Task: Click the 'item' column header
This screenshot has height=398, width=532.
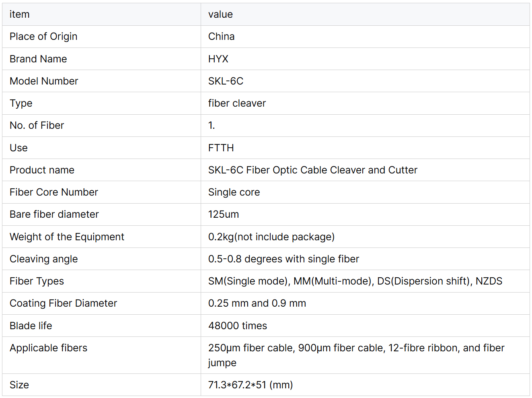Action: 19,14
